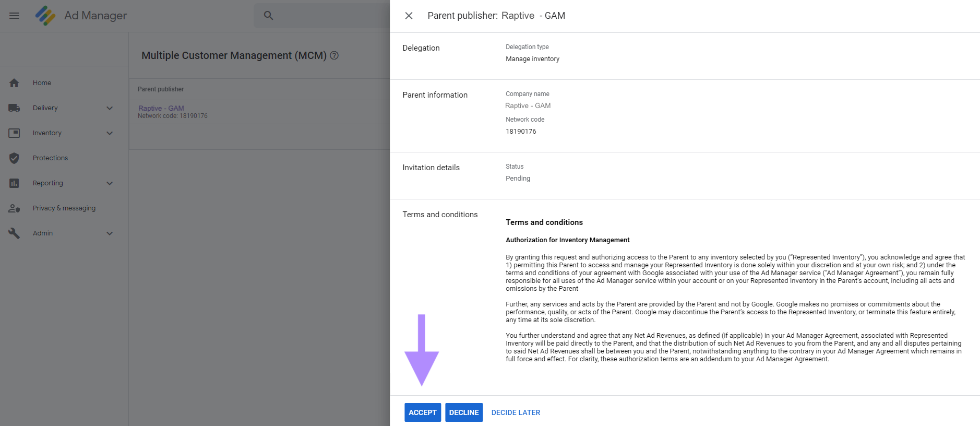Select the 'Raptive - GAM' company name value

(x=528, y=106)
